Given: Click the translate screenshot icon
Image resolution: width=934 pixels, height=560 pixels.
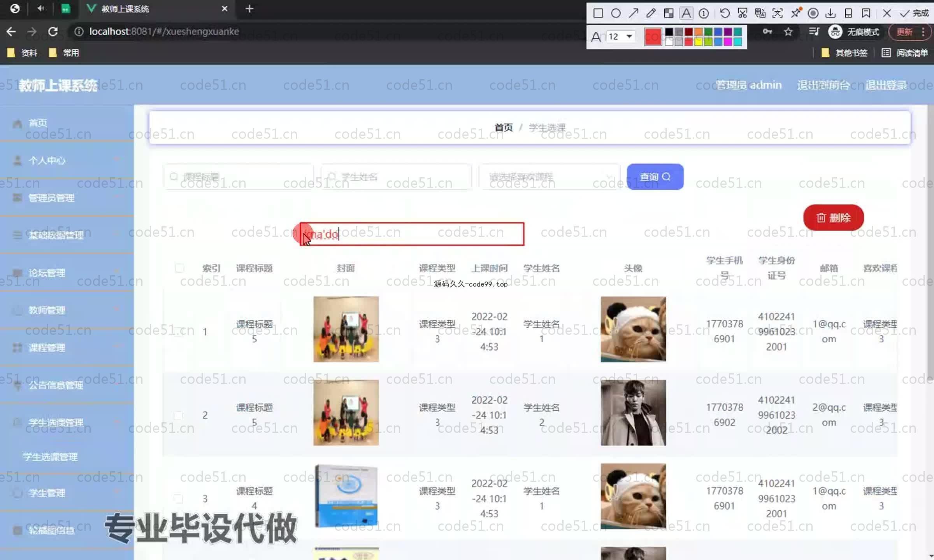Looking at the screenshot, I should point(760,14).
